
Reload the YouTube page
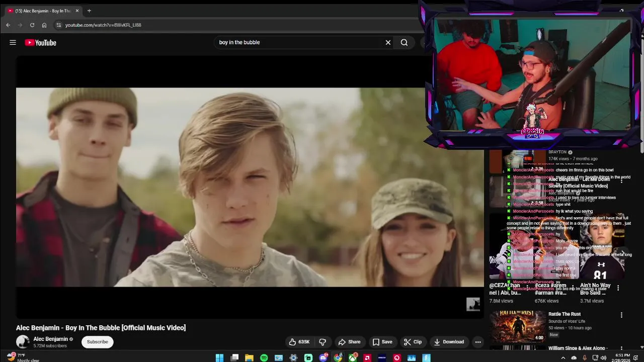click(32, 25)
